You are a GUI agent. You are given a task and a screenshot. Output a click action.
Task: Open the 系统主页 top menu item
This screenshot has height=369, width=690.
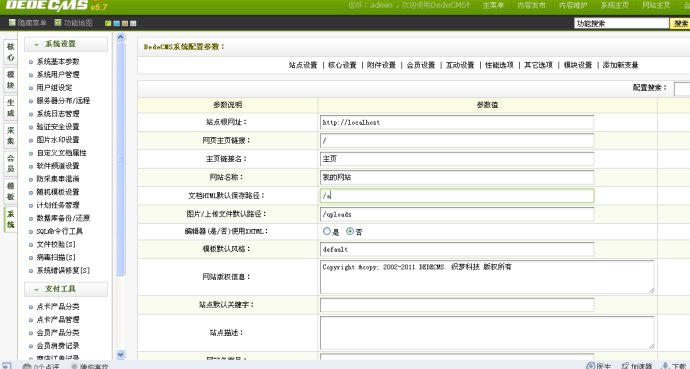pyautogui.click(x=615, y=5)
